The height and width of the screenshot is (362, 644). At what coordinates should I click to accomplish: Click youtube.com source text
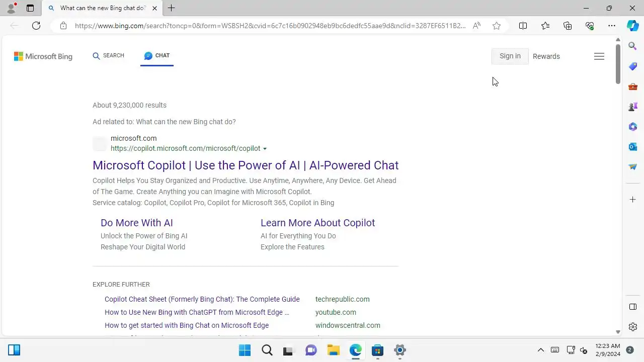tap(336, 312)
